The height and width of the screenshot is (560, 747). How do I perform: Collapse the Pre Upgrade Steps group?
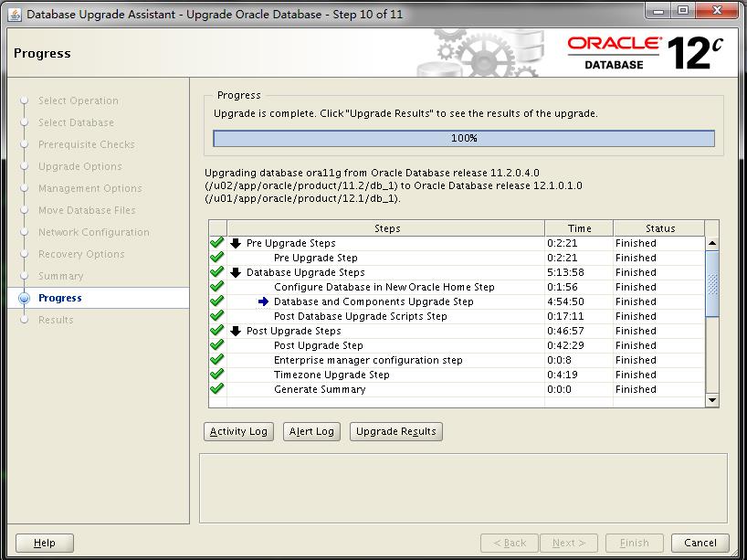(x=236, y=244)
